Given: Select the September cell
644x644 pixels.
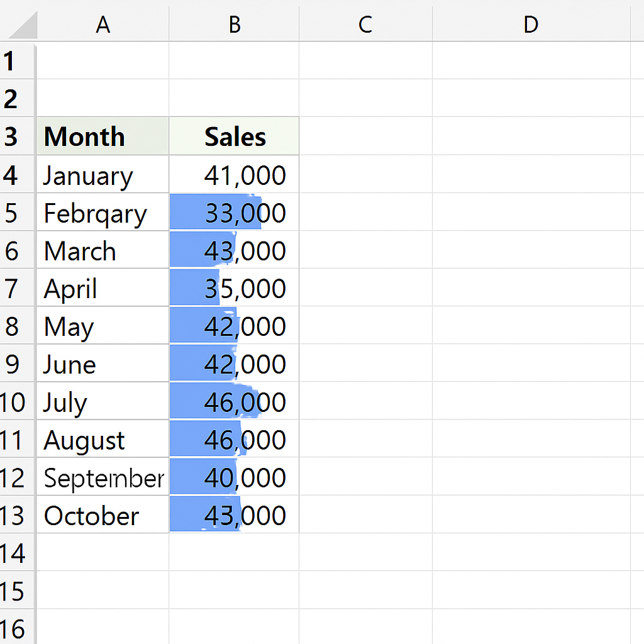Looking at the screenshot, I should 103,477.
